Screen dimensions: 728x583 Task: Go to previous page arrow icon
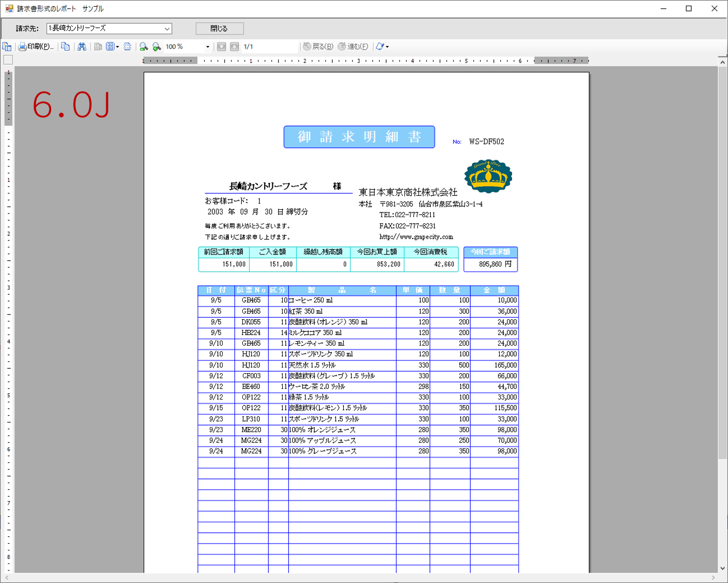click(x=222, y=47)
